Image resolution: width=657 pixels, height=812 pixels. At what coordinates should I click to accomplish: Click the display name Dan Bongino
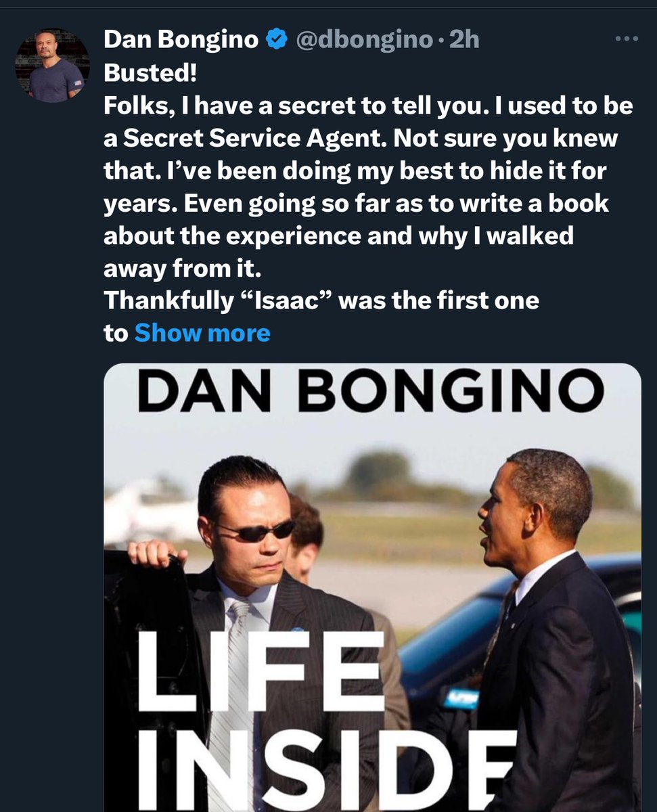point(181,40)
